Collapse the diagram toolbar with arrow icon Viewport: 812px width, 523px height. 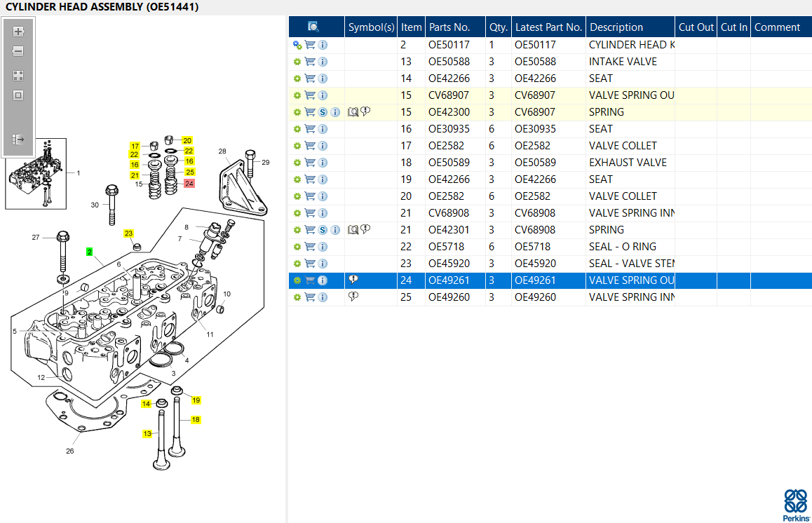pyautogui.click(x=18, y=140)
